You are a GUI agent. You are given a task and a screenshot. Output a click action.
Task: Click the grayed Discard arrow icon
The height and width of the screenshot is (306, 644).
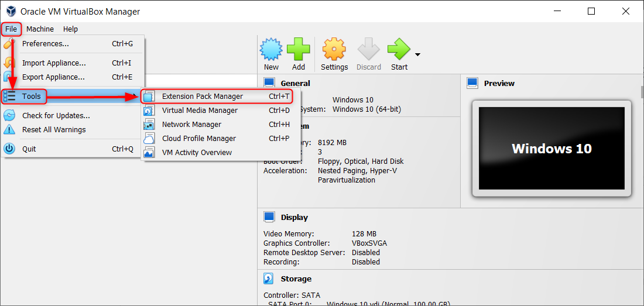pos(368,49)
